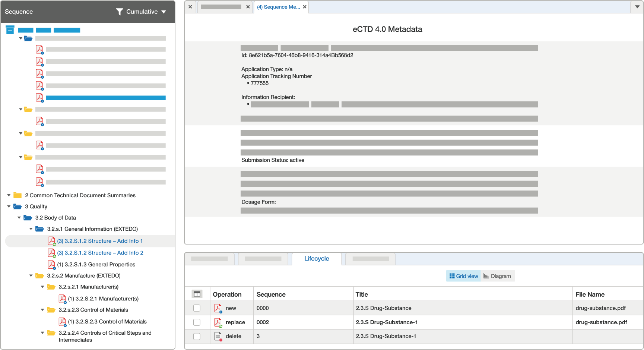Click the funnel filter icon in Sequence header
644x350 pixels.
120,12
